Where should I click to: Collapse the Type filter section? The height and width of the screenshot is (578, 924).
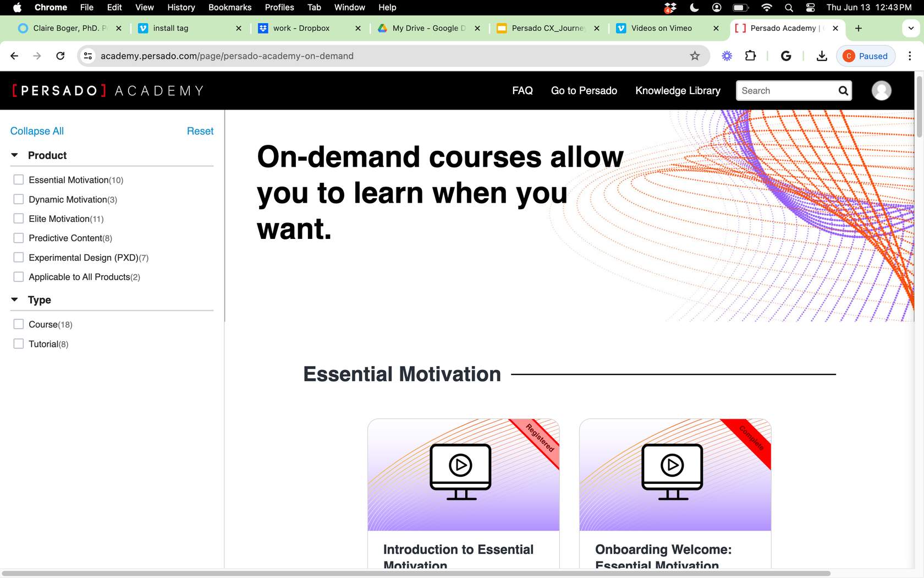coord(15,300)
